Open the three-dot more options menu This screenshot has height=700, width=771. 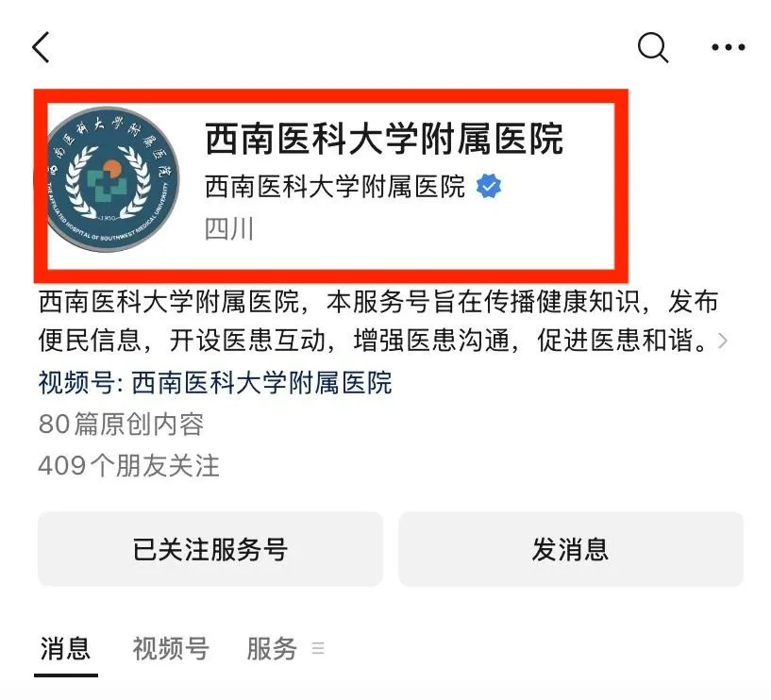pos(729,48)
